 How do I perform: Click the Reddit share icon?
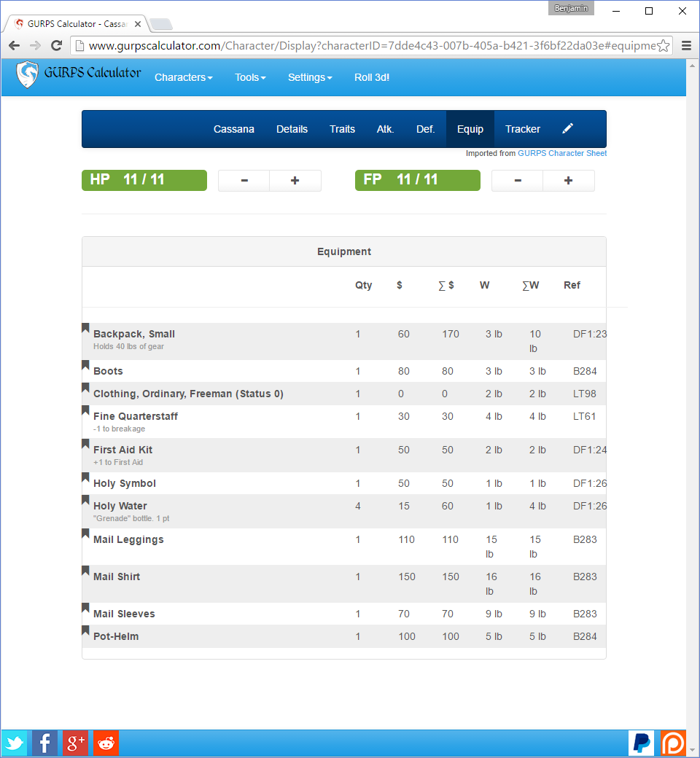pyautogui.click(x=106, y=743)
